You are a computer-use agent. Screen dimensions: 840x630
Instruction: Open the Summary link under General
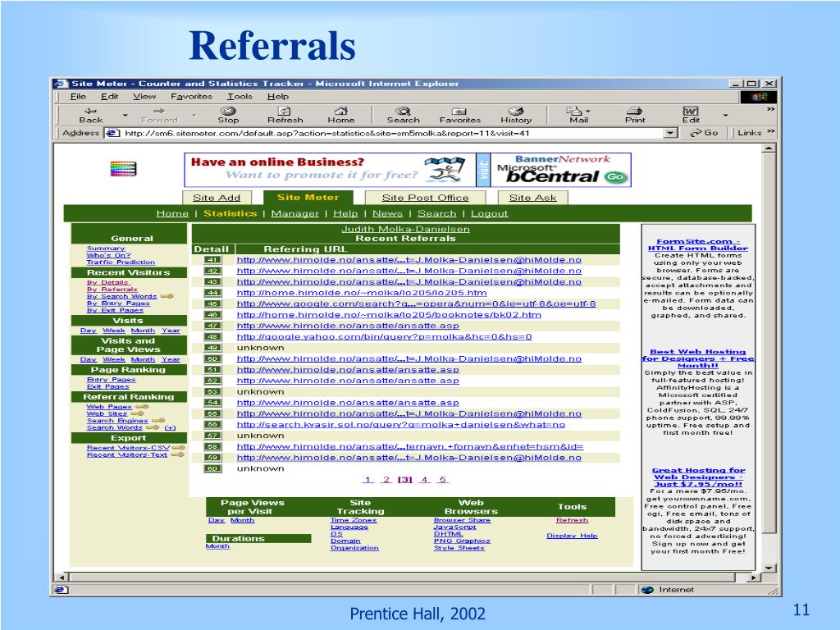[106, 249]
